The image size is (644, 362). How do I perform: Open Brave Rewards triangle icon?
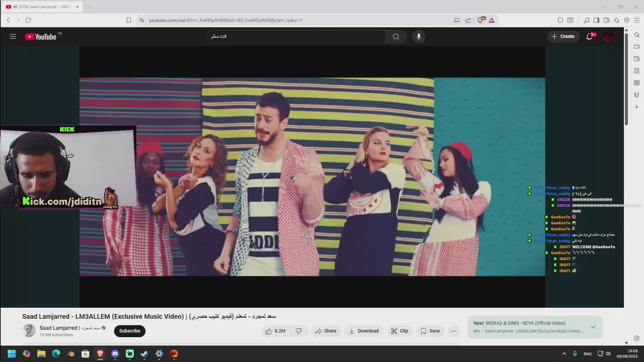click(492, 20)
